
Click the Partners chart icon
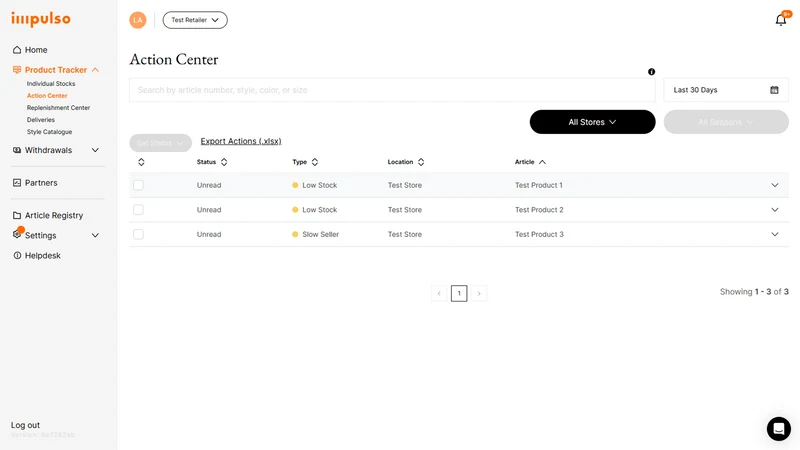pos(17,183)
